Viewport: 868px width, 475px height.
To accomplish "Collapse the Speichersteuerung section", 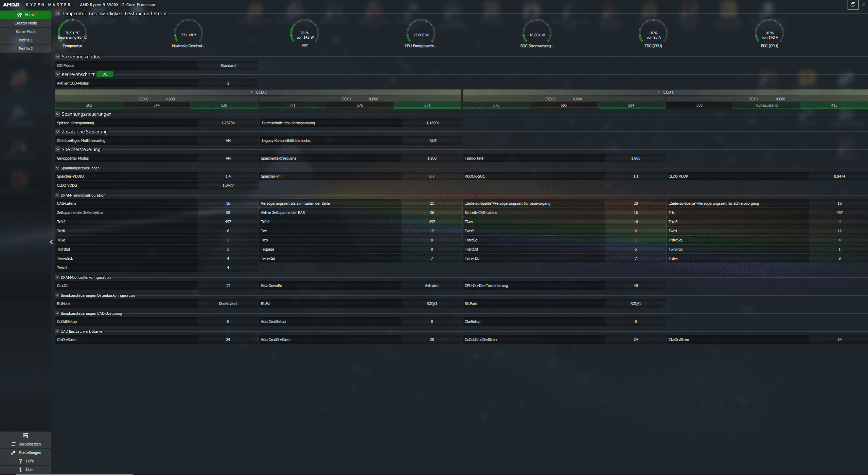I will pos(58,149).
